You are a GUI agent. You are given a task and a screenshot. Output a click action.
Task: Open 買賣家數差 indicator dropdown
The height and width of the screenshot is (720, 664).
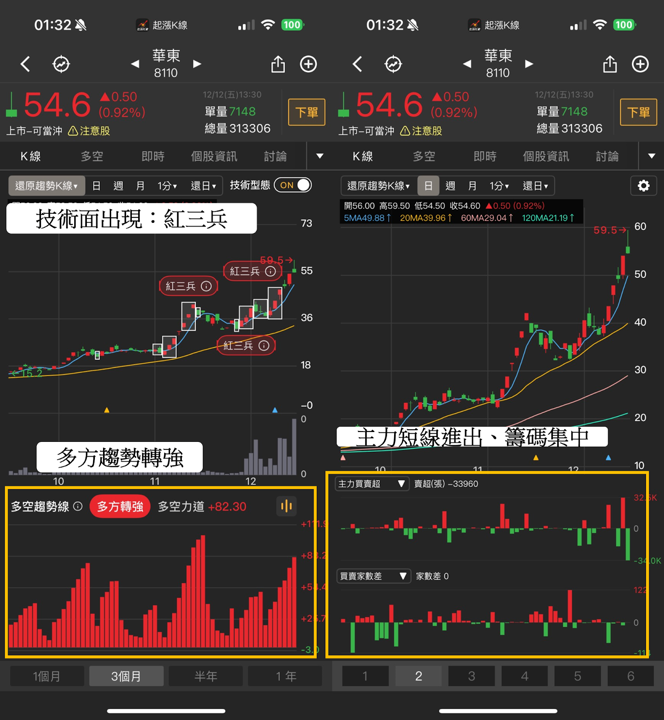(x=373, y=576)
